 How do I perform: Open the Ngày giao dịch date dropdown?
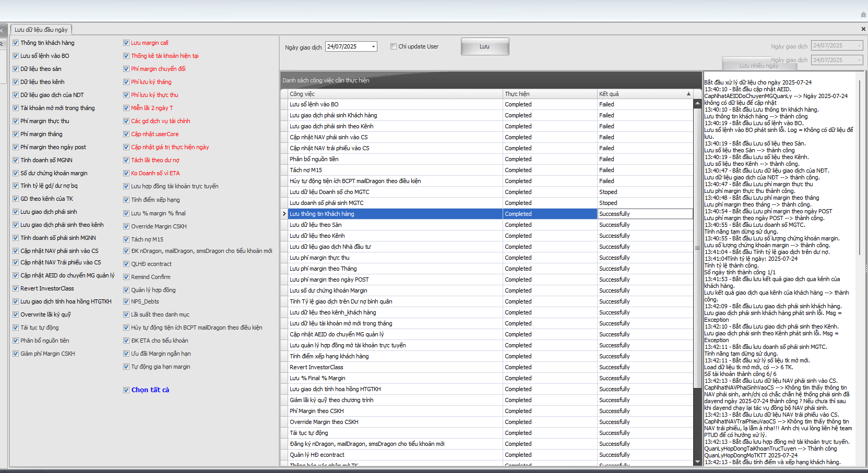click(x=373, y=46)
